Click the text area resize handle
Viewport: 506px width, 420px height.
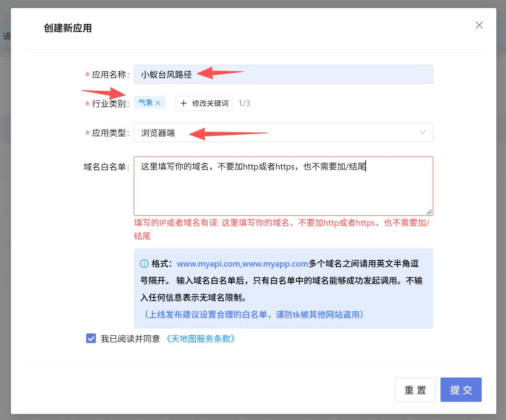429,212
